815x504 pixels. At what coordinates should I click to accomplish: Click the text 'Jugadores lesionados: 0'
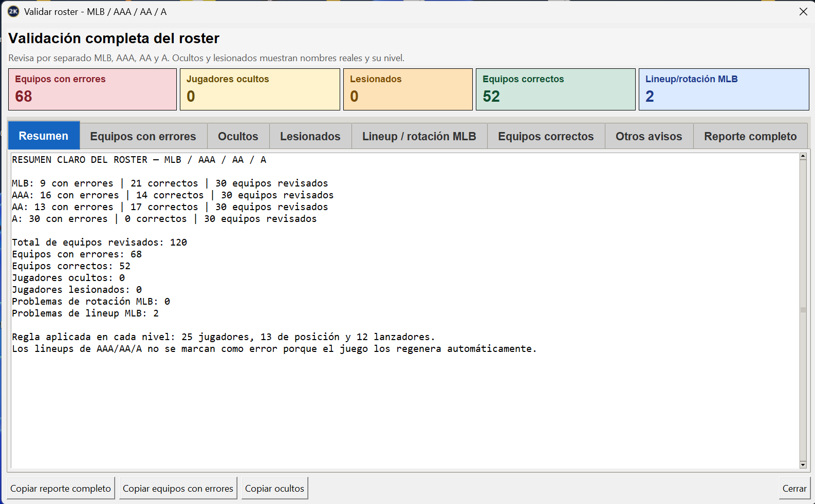[77, 289]
